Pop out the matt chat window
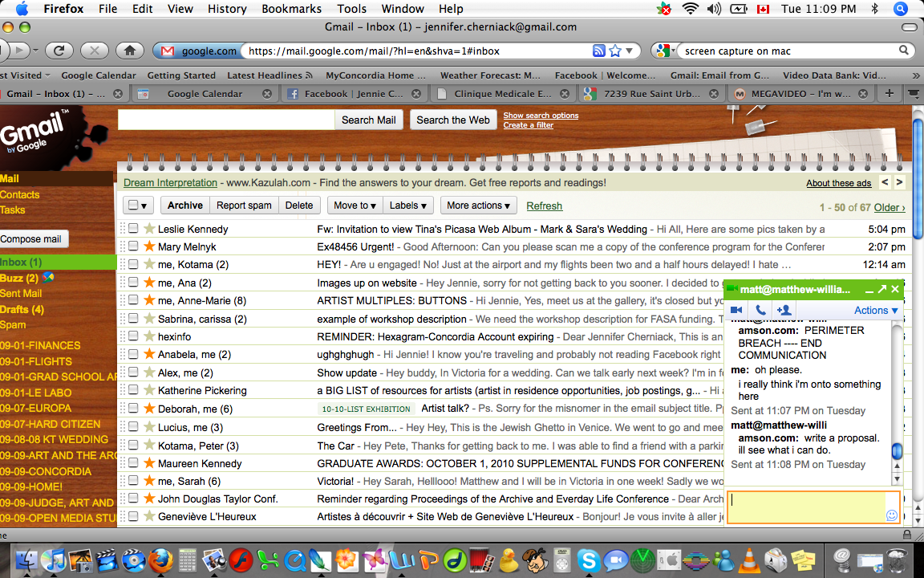This screenshot has width=924, height=578. tap(882, 289)
